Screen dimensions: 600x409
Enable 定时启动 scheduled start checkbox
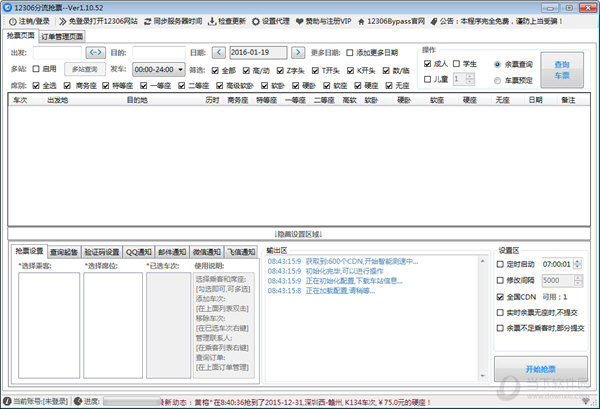pos(501,264)
